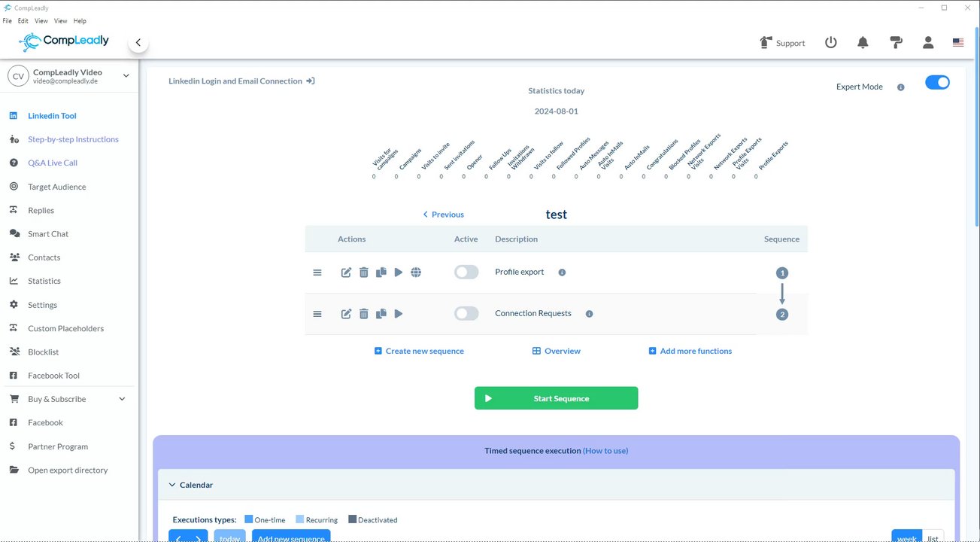Select sequence step number 2
980x542 pixels.
[782, 315]
